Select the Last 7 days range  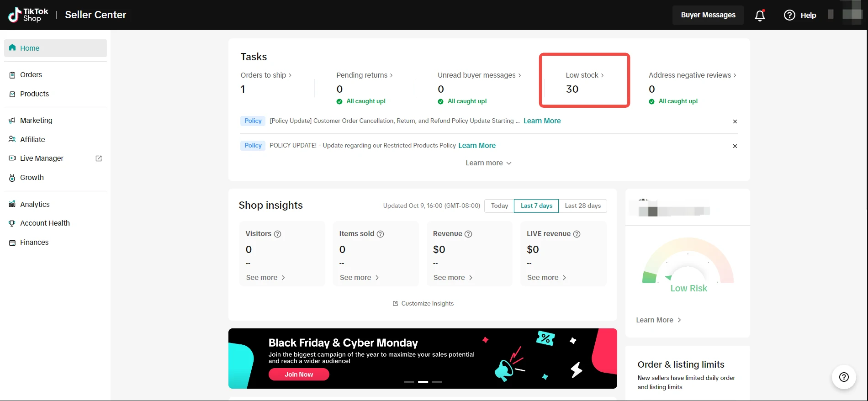click(x=536, y=206)
